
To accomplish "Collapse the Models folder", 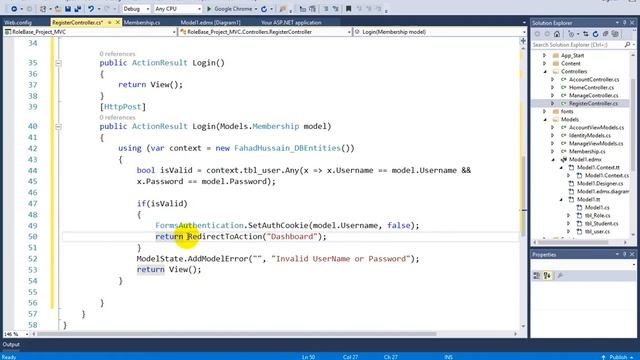I will pyautogui.click(x=545, y=120).
